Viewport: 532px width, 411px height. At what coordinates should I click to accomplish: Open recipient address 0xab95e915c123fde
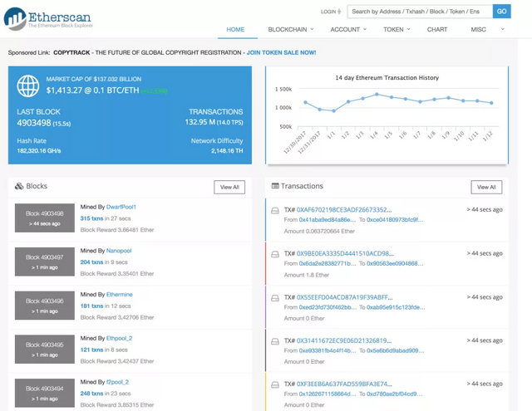click(x=396, y=307)
